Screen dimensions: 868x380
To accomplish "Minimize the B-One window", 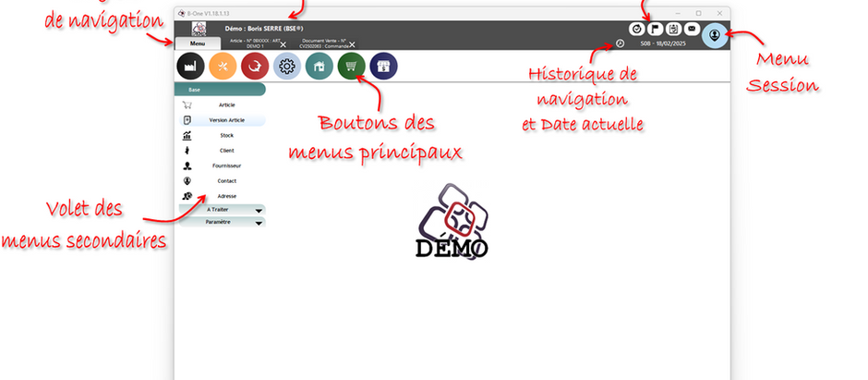I will 678,13.
